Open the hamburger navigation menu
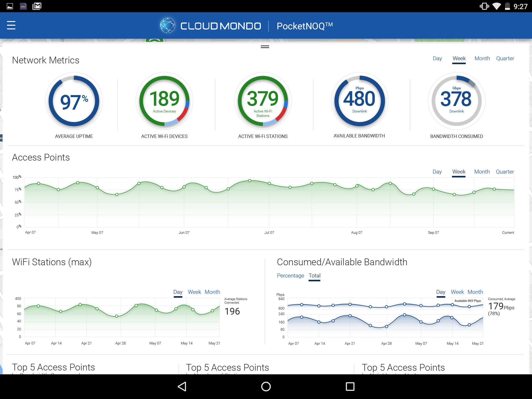Screen dimensions: 532x399 point(11,25)
